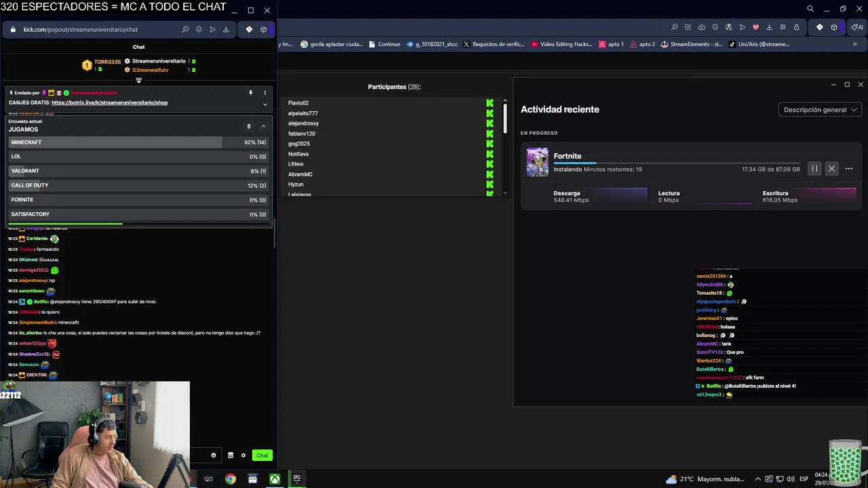
Task: Open the emoji picker in chat input
Action: [x=214, y=455]
